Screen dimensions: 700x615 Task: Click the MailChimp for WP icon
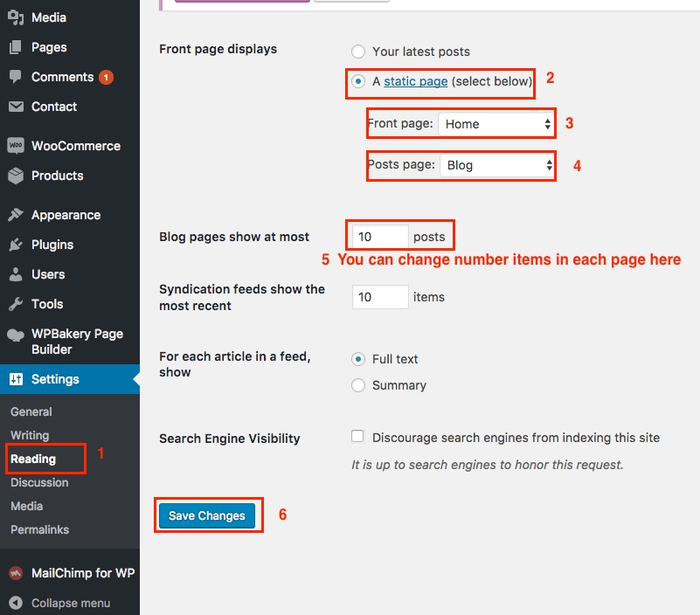[15, 573]
